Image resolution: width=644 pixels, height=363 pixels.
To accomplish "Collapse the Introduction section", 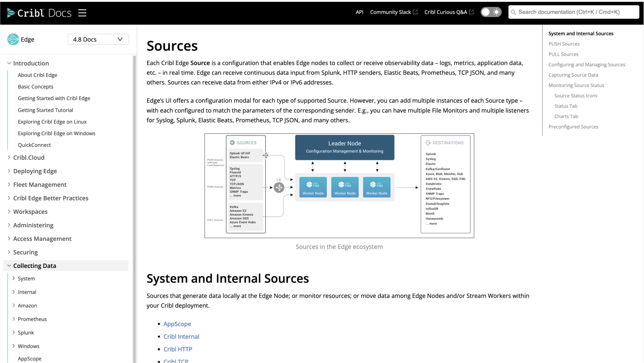I will coord(9,63).
